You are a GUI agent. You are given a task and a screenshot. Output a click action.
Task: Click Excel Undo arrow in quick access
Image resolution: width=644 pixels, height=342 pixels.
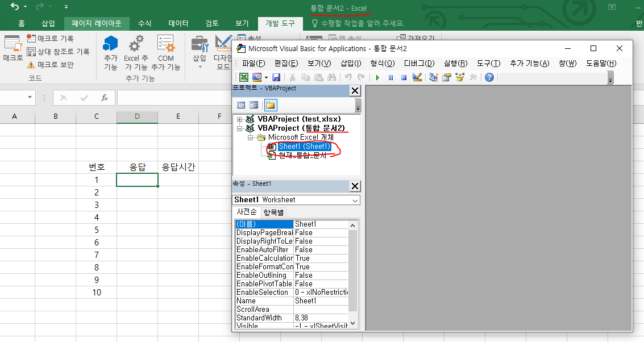15,7
